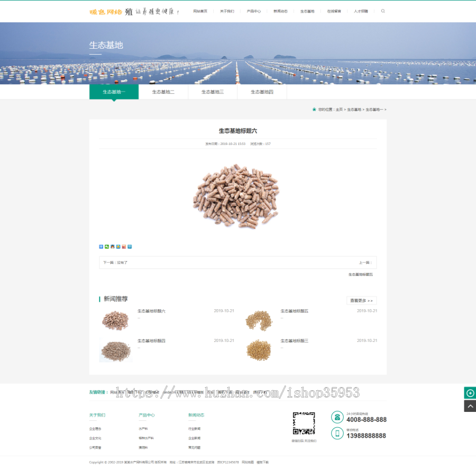Click the back-to-top arrow button
The image size is (476, 468).
pyautogui.click(x=470, y=406)
